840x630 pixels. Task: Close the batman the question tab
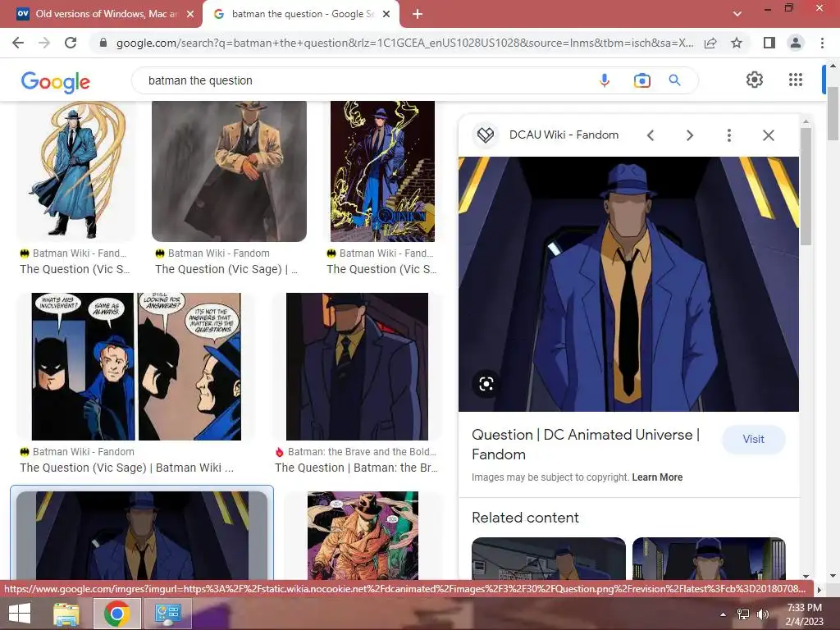tap(386, 14)
